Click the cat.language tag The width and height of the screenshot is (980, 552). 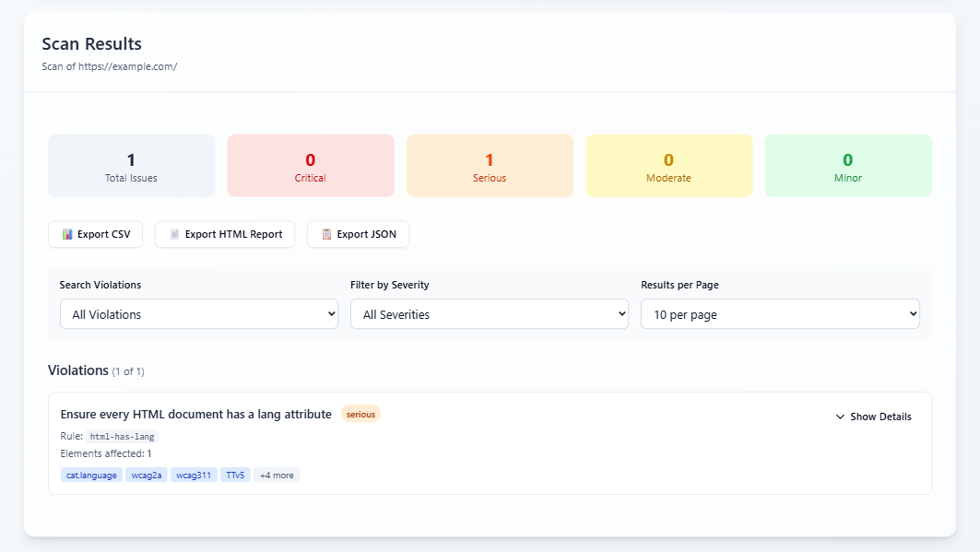tap(91, 476)
